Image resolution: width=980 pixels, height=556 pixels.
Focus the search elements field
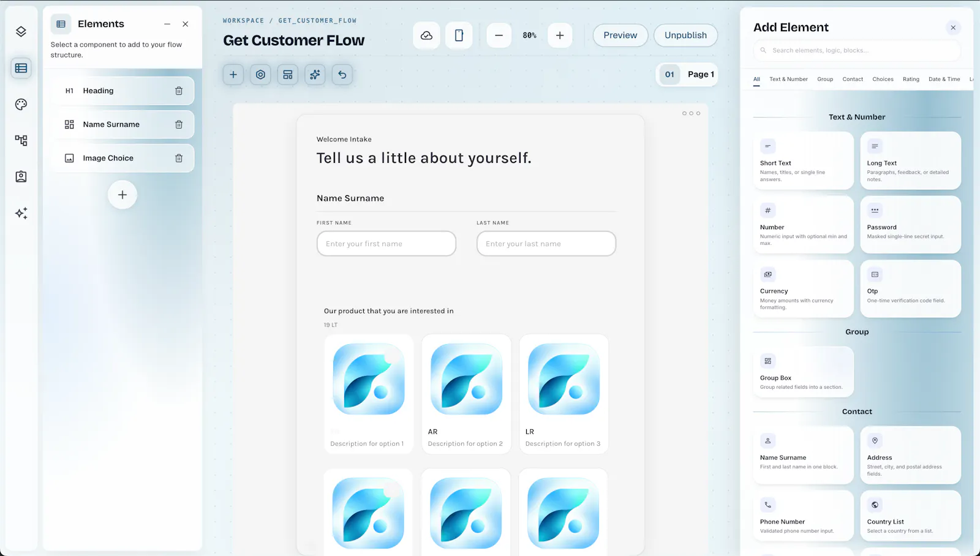click(857, 51)
